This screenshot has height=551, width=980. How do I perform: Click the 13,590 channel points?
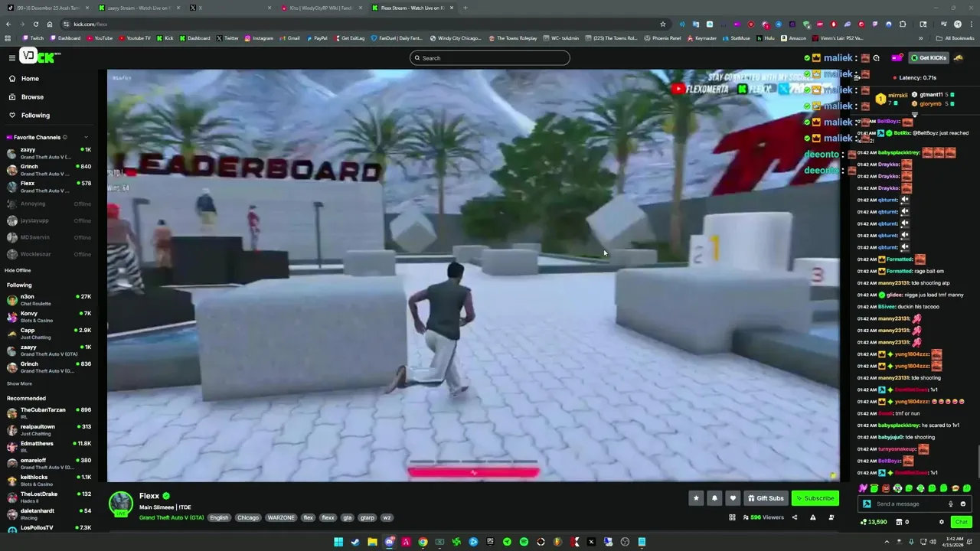[874, 522]
